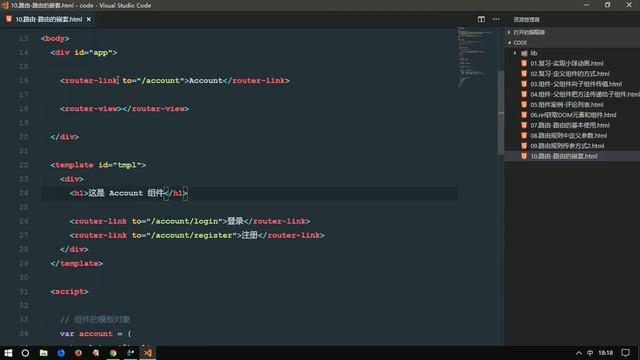The width and height of the screenshot is (640, 360).
Task: Open the editor's more actions ellipsis menu
Action: click(x=496, y=19)
